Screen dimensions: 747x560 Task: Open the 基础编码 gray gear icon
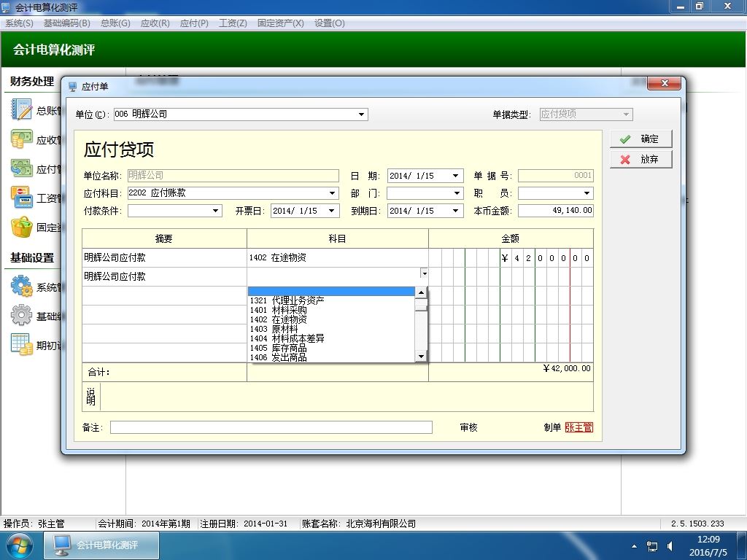pyautogui.click(x=21, y=316)
